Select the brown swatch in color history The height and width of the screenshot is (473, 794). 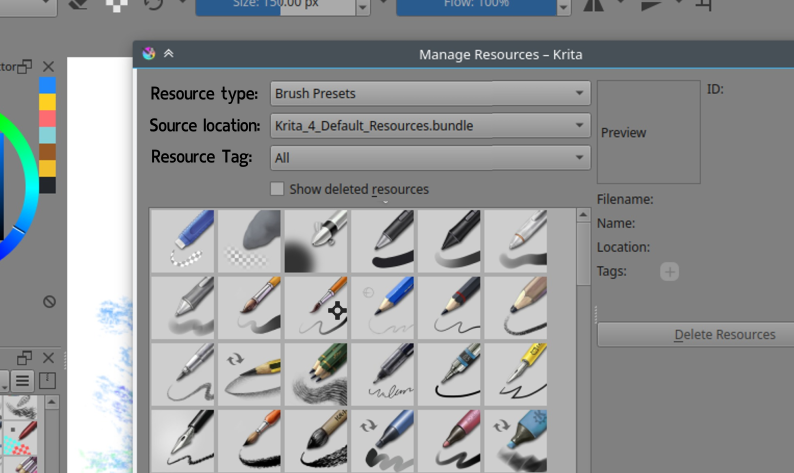tap(48, 151)
